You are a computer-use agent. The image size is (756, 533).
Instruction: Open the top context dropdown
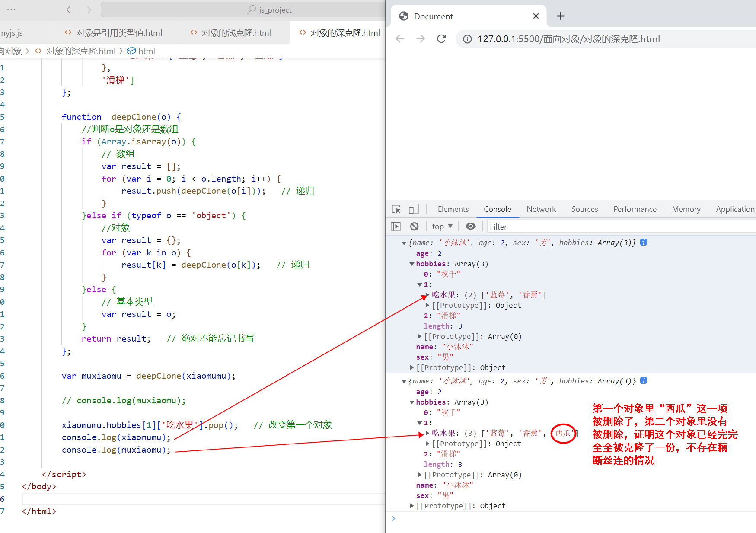click(x=442, y=227)
